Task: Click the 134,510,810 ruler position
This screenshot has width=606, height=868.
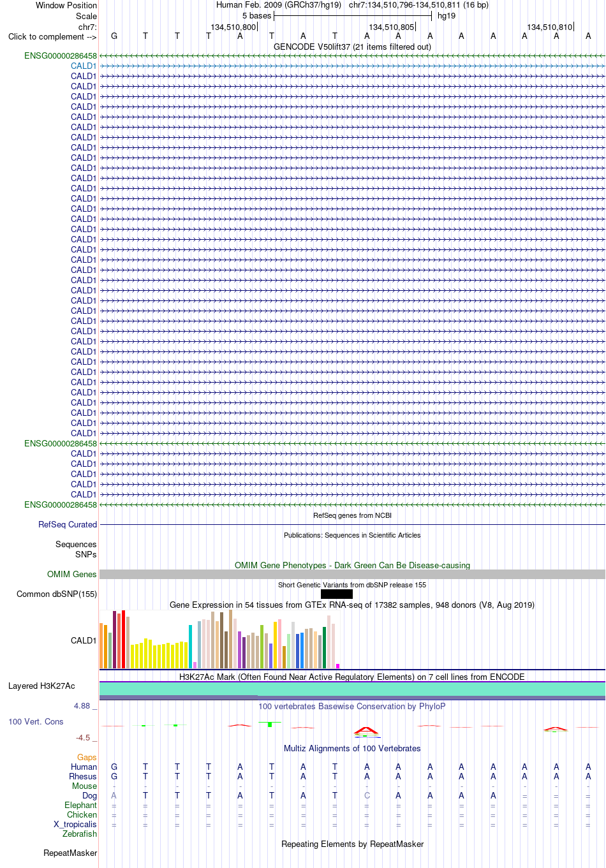Action: click(x=549, y=27)
